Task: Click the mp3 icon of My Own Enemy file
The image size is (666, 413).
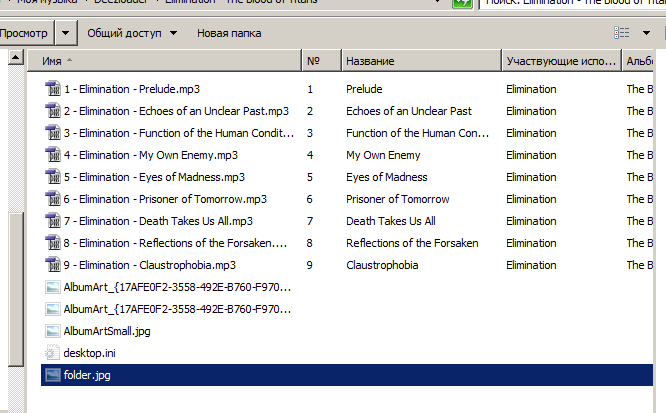Action: point(53,155)
